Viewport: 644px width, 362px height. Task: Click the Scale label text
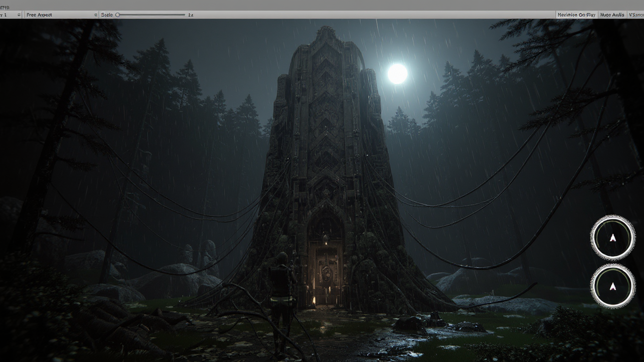pos(107,15)
